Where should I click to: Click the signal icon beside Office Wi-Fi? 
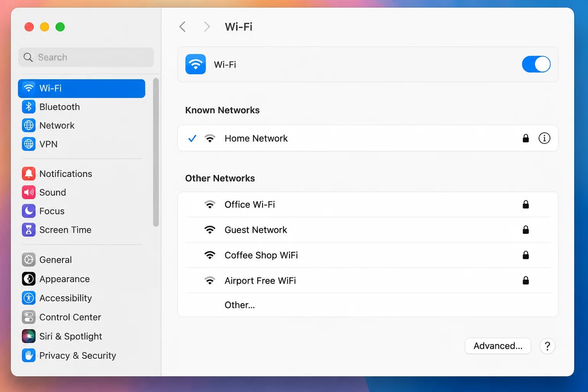[x=210, y=204]
